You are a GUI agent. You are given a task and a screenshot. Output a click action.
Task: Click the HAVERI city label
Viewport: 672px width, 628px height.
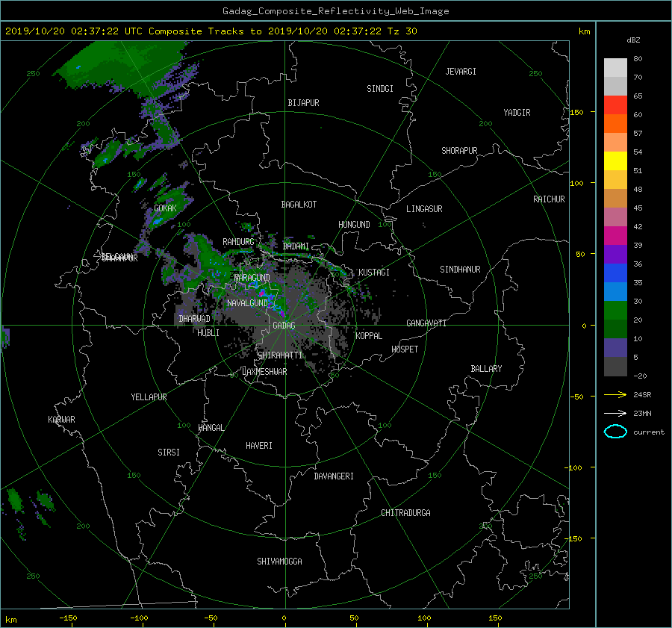(x=259, y=446)
